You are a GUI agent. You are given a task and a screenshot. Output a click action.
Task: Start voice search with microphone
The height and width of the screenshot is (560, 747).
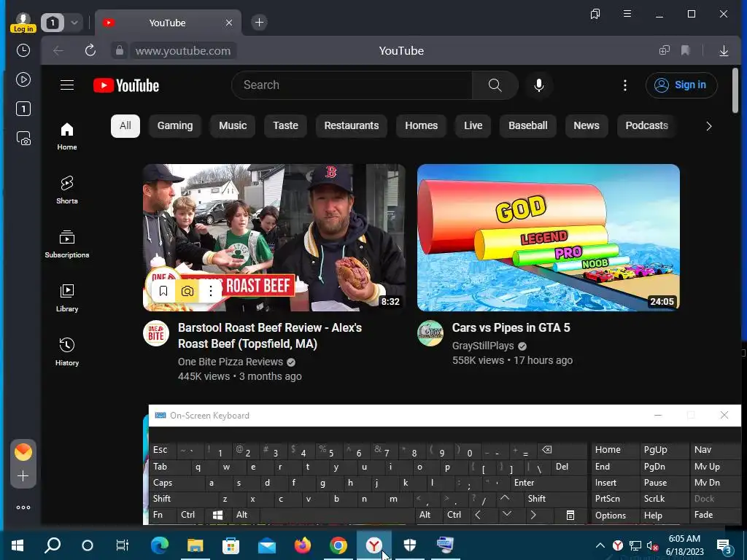539,85
